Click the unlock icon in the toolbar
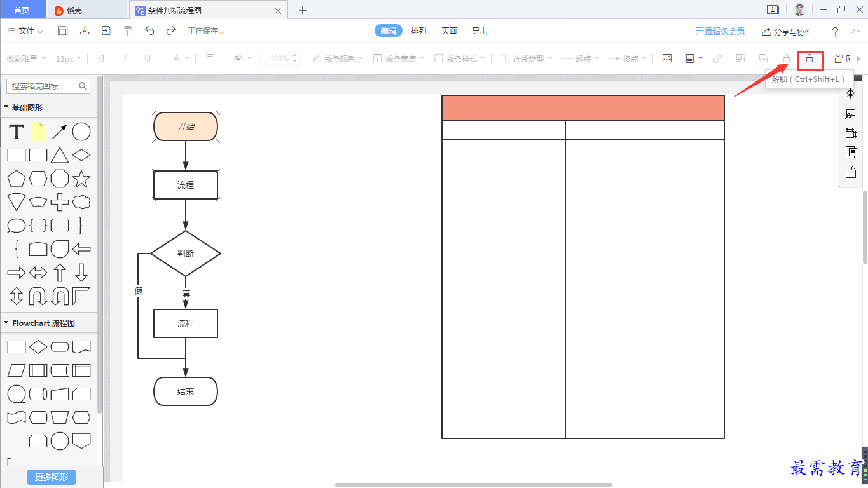Image resolution: width=868 pixels, height=488 pixels. coord(809,58)
